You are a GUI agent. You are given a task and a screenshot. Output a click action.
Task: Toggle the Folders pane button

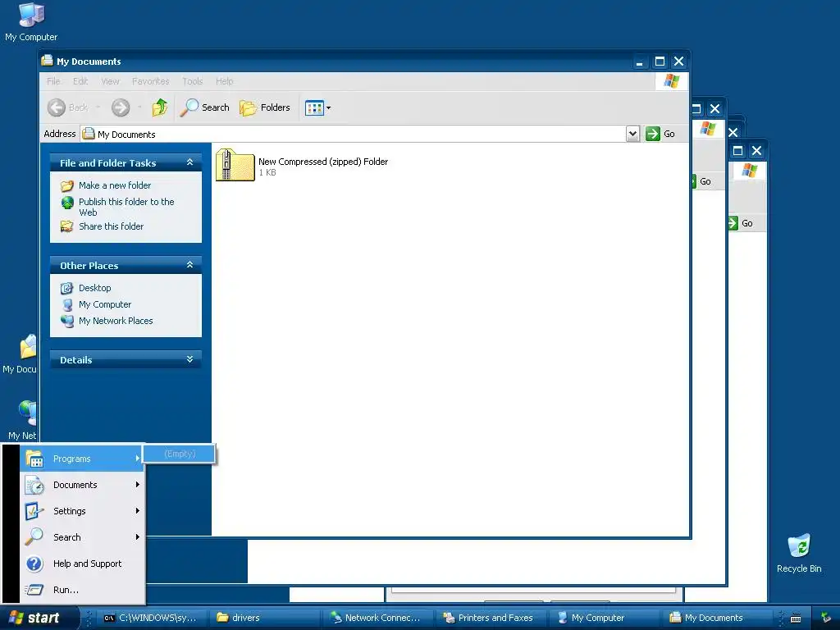pyautogui.click(x=265, y=107)
